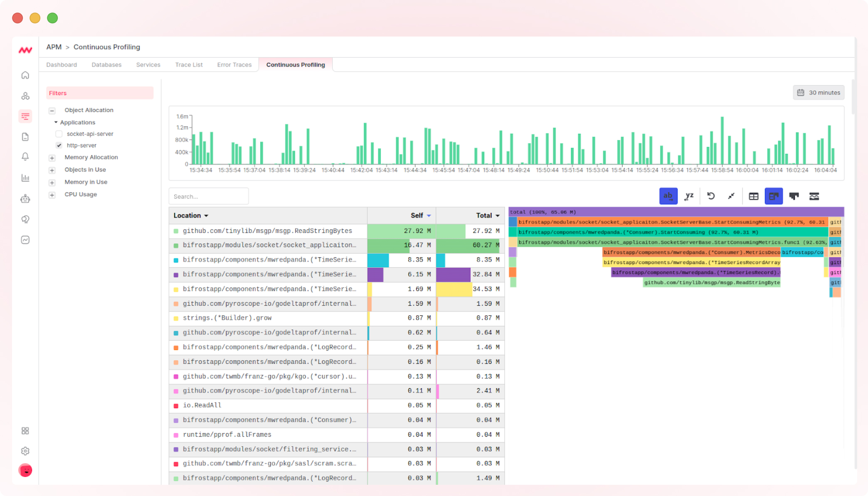Collapse the Object Allocation section
This screenshot has height=496, width=868.
pos(52,110)
